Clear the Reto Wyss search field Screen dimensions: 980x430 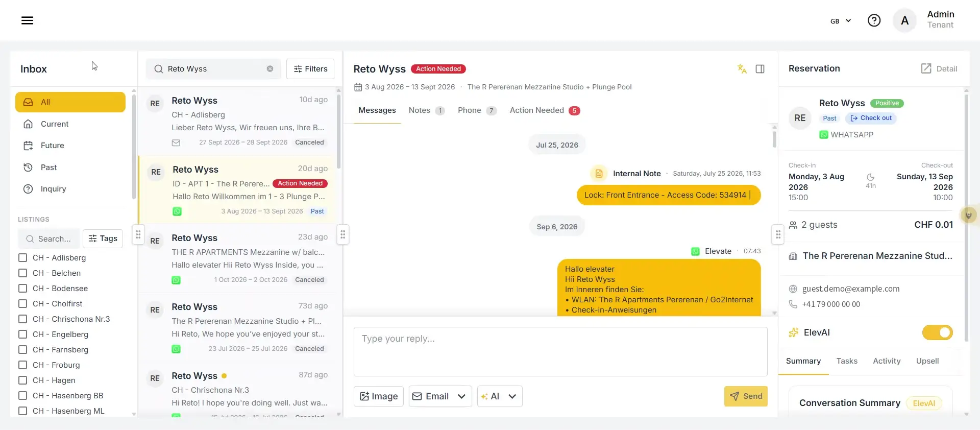coord(270,69)
